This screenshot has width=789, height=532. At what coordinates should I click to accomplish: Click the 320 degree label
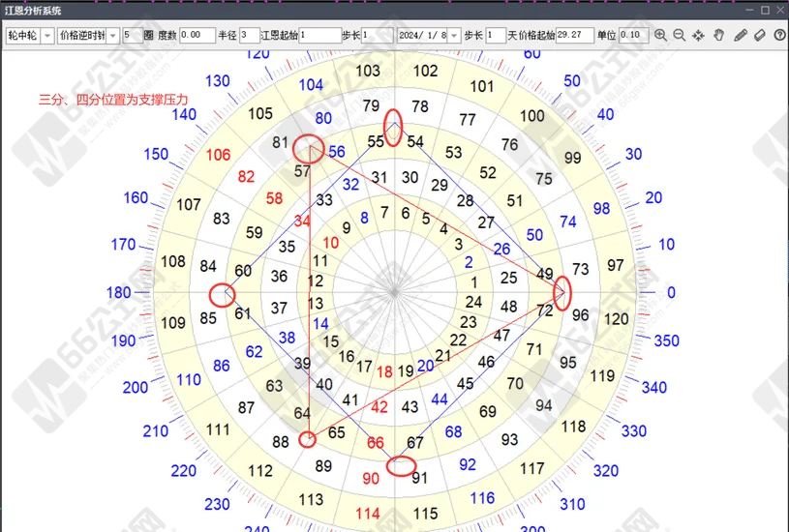click(x=606, y=471)
